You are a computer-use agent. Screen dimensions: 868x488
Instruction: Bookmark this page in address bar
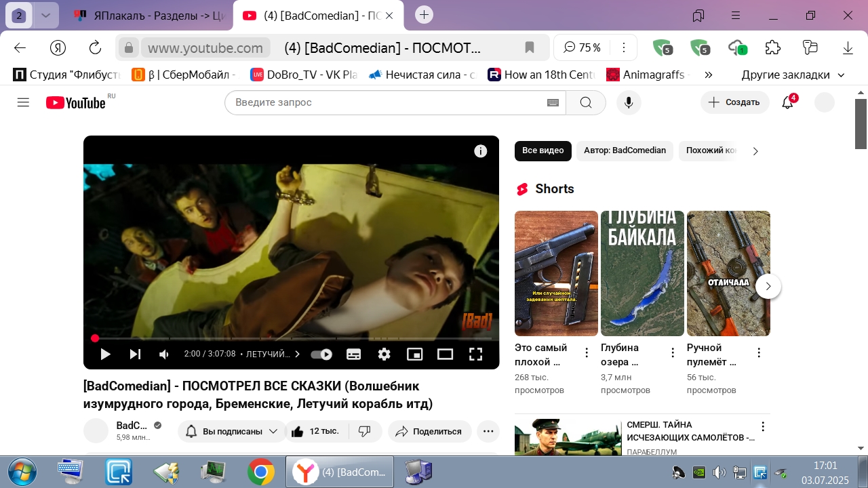tap(530, 47)
